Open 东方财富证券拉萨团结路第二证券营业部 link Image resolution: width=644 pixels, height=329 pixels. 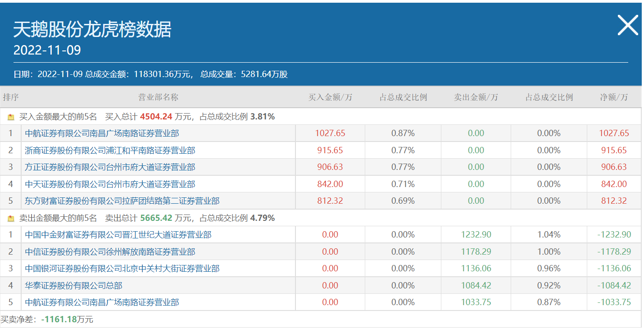click(x=122, y=201)
